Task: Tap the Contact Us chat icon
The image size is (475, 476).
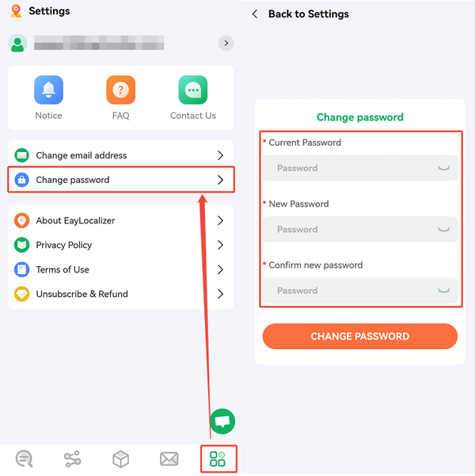Action: 193,89
